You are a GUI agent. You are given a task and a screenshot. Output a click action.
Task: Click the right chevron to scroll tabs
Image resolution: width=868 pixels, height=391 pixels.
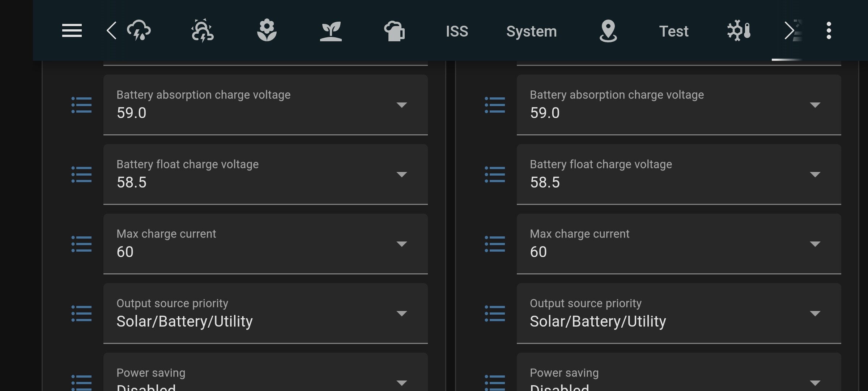(x=789, y=31)
